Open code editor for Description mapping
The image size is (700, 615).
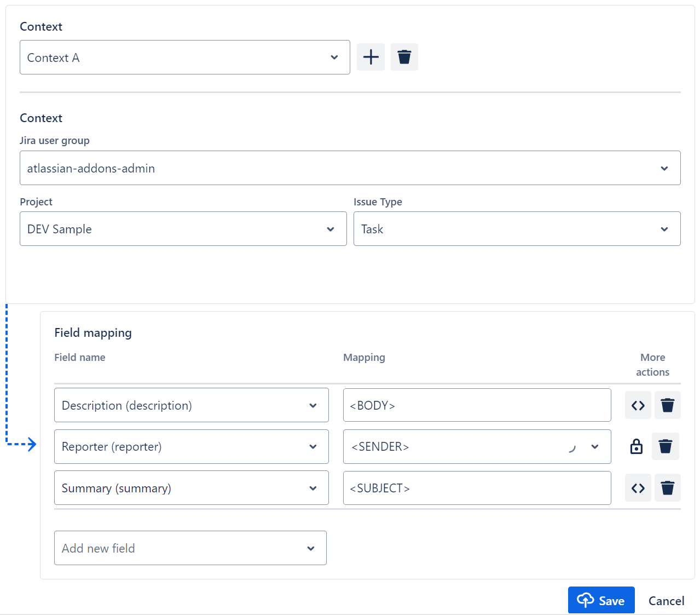[638, 405]
